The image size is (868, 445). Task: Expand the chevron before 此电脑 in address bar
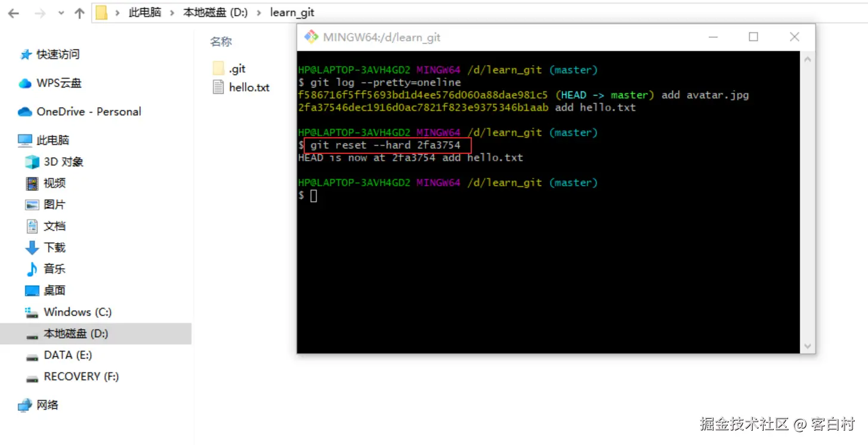(118, 13)
